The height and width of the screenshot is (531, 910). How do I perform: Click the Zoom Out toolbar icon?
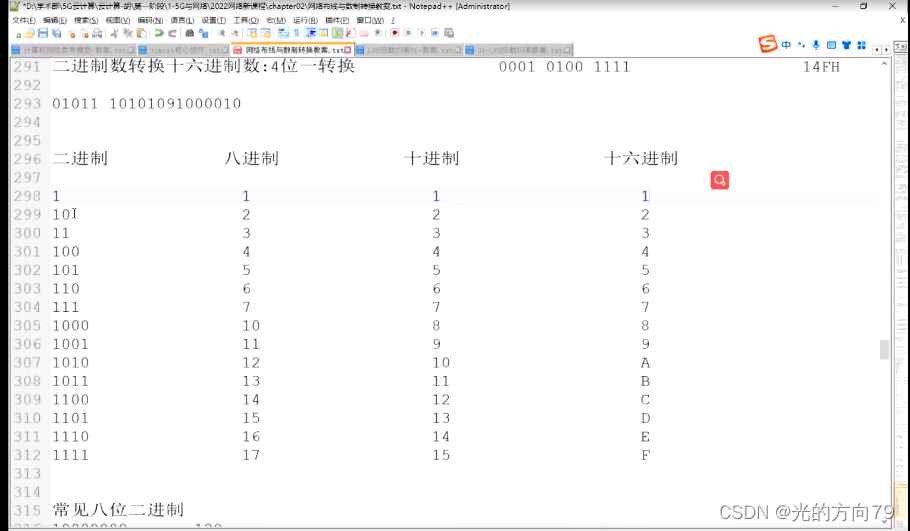[x=234, y=33]
